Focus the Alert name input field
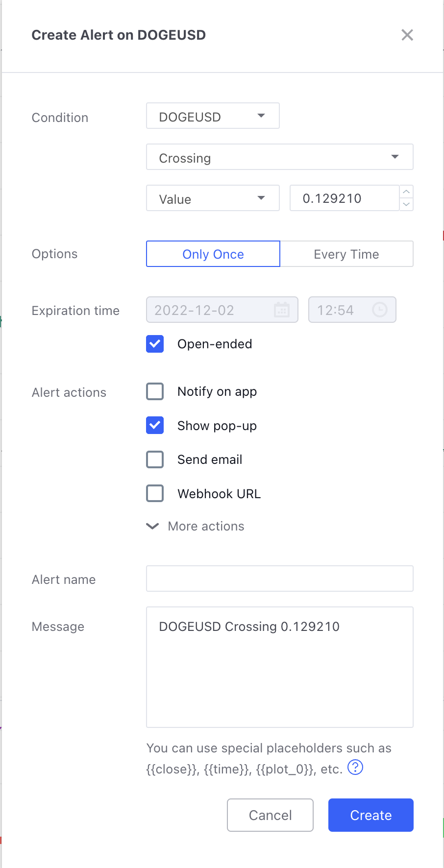The width and height of the screenshot is (444, 868). (280, 579)
